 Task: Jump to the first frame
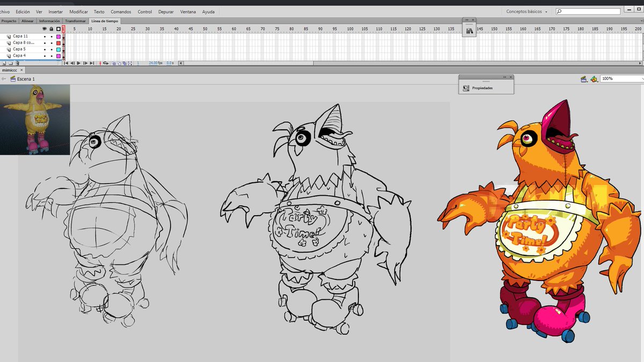pyautogui.click(x=67, y=63)
